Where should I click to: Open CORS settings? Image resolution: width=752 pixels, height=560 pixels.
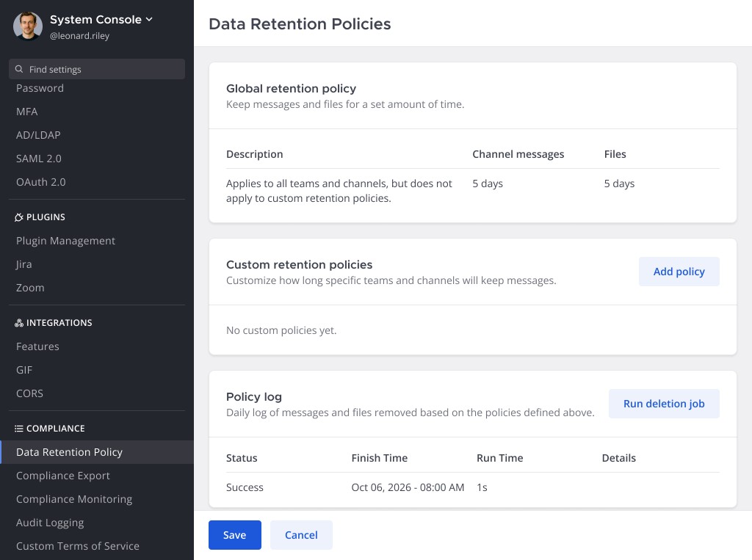29,393
